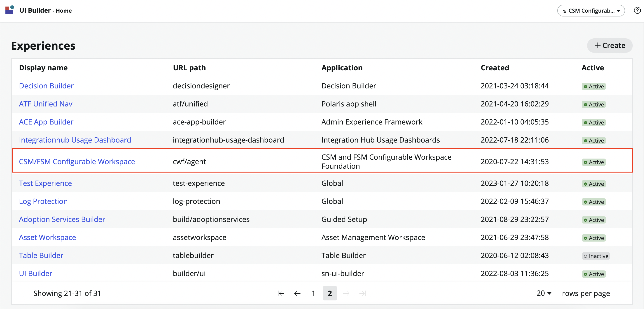Click Active badge in UI Builder row
This screenshot has width=644, height=309.
point(593,274)
